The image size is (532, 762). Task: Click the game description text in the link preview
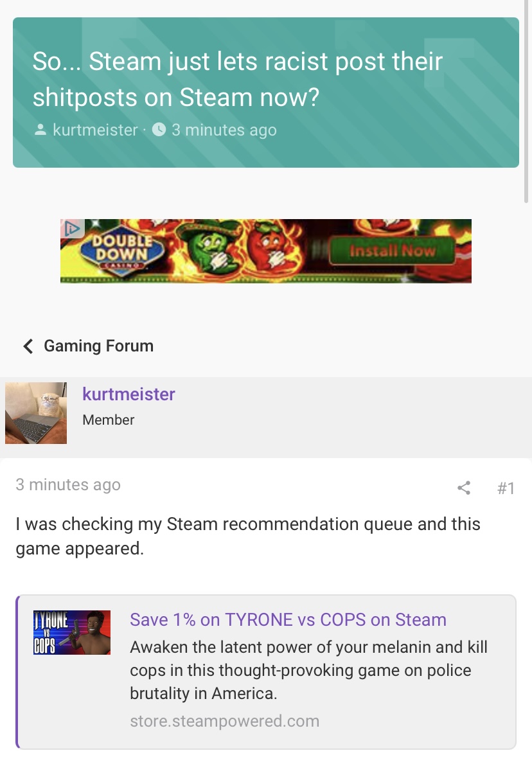click(308, 670)
